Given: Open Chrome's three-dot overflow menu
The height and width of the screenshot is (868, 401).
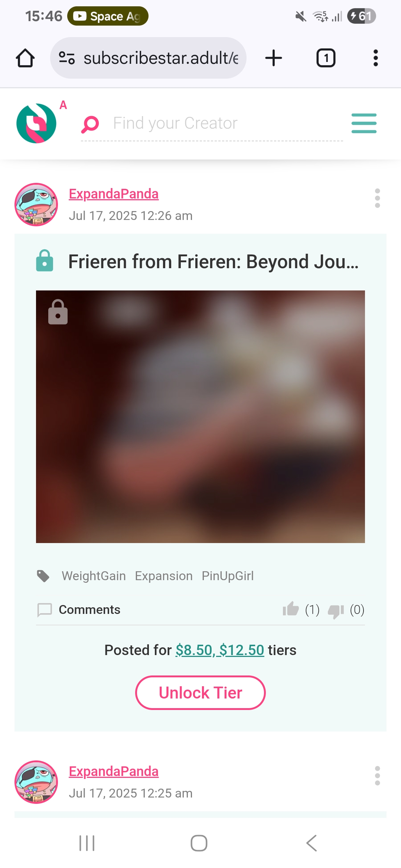Looking at the screenshot, I should click(376, 58).
